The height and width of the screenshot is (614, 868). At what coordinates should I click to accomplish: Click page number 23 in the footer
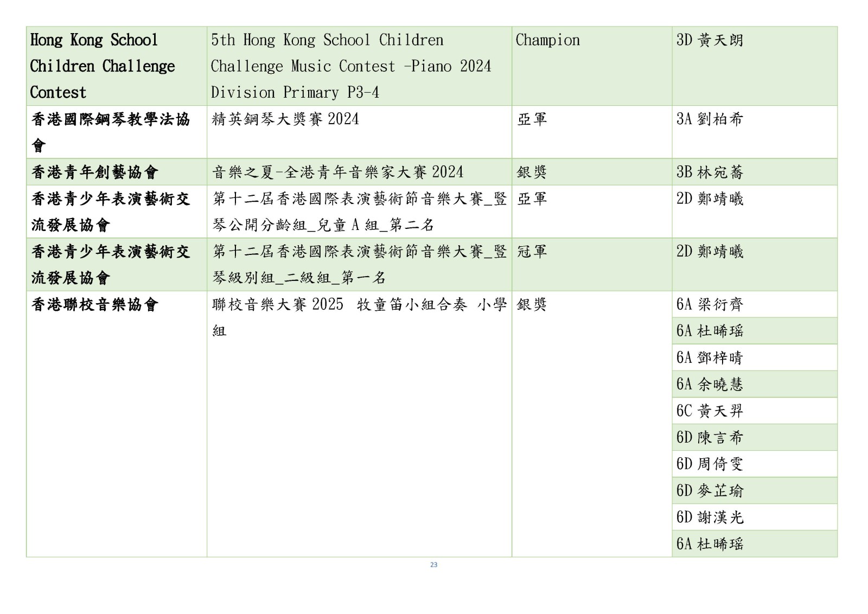tap(433, 565)
